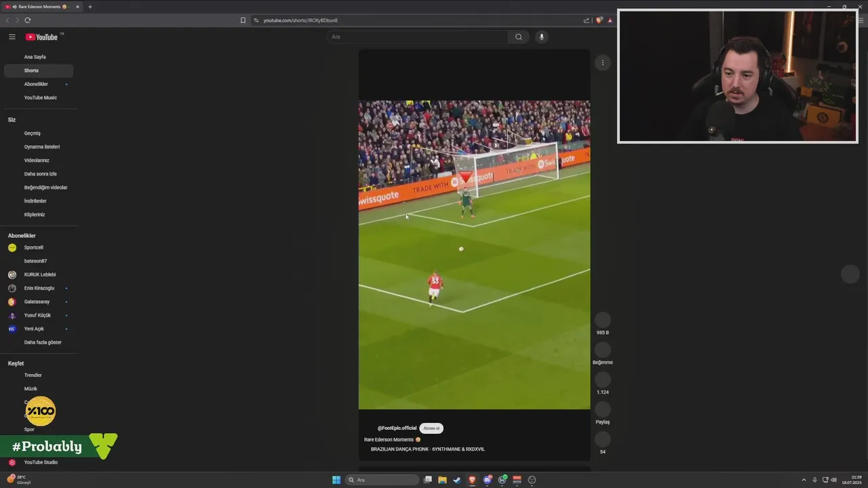868x488 pixels.
Task: Open Discord from the taskbar
Action: pyautogui.click(x=487, y=480)
